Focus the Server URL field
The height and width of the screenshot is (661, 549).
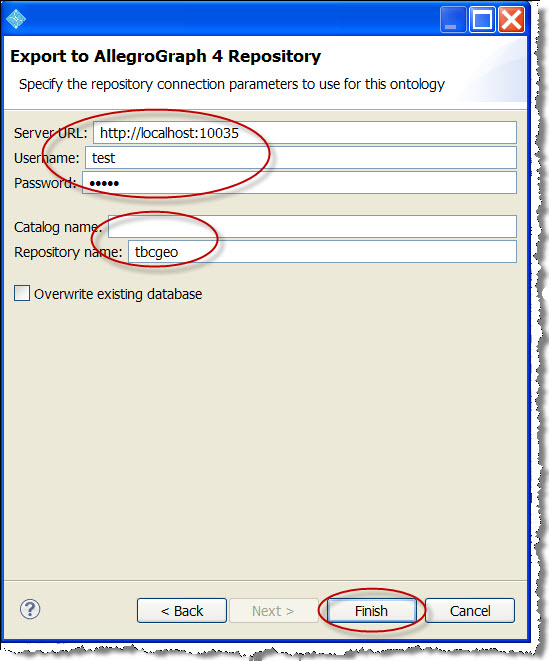[305, 133]
